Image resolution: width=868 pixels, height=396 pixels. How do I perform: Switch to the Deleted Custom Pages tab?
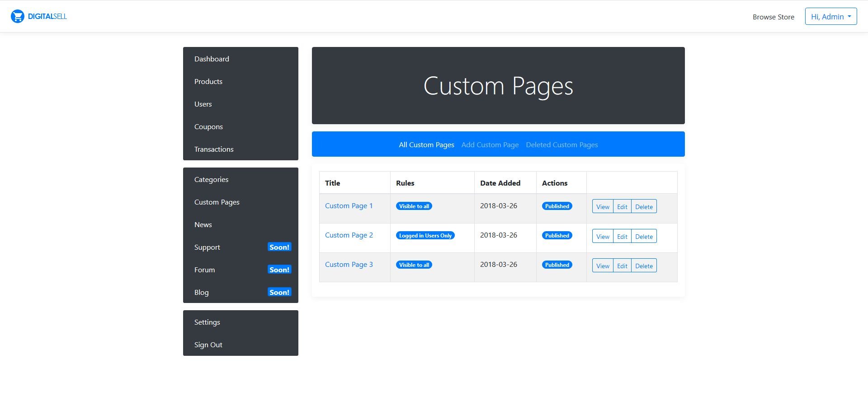tap(562, 144)
